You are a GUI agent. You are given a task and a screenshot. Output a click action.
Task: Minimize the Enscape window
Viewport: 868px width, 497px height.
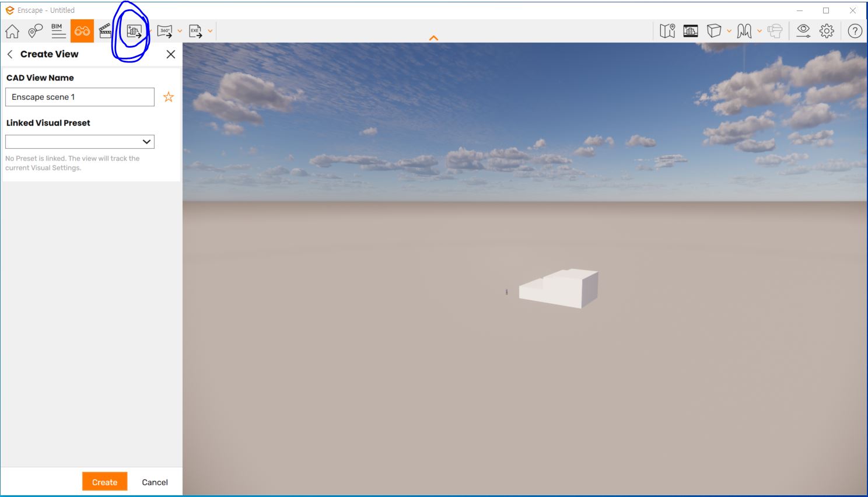click(800, 10)
